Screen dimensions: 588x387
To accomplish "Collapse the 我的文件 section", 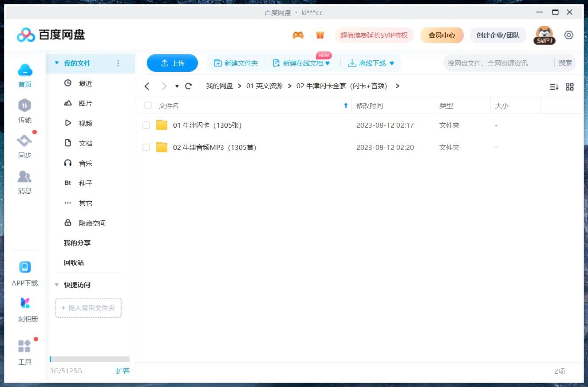I will 57,63.
